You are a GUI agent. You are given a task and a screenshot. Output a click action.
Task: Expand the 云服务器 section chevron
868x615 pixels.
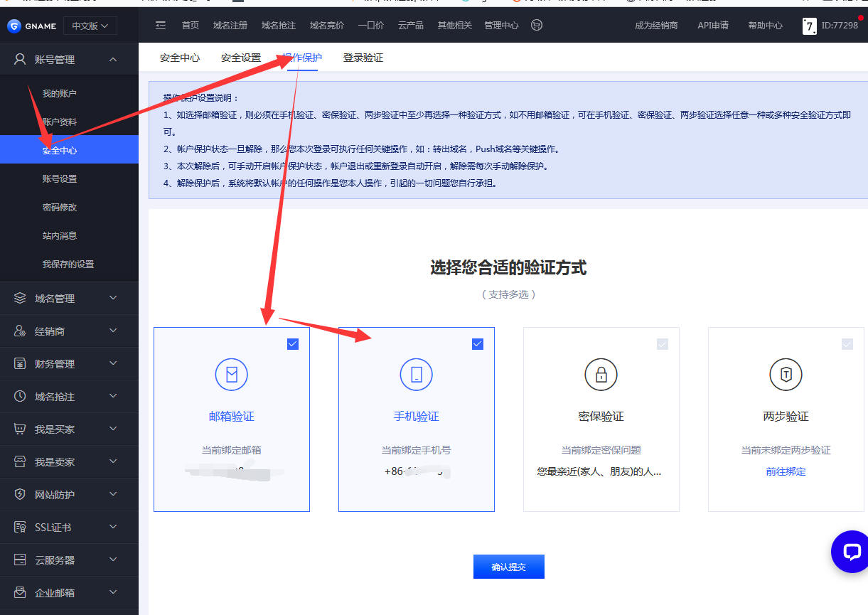pyautogui.click(x=113, y=560)
